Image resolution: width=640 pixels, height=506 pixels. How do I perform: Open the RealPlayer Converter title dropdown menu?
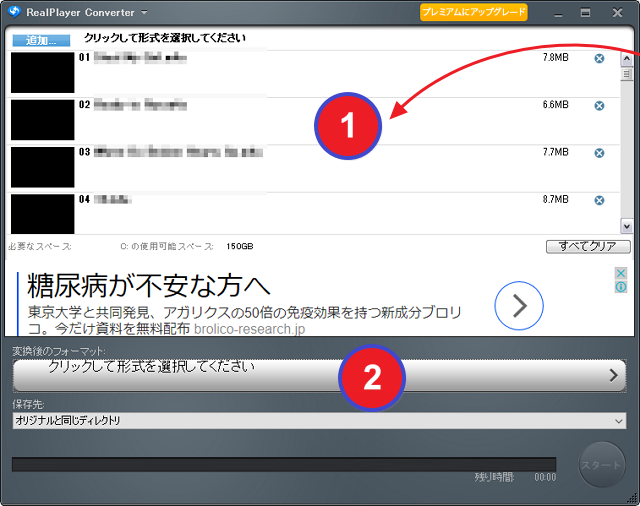pyautogui.click(x=144, y=13)
